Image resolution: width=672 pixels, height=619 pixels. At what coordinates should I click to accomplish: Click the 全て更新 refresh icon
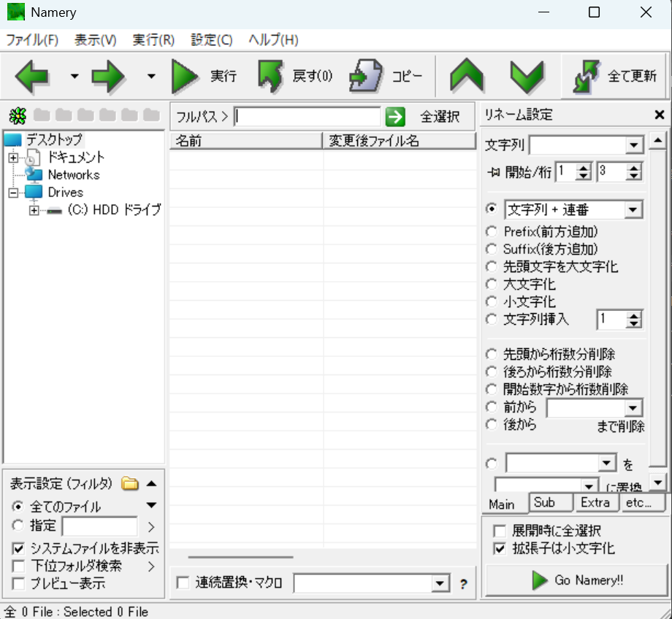(587, 76)
